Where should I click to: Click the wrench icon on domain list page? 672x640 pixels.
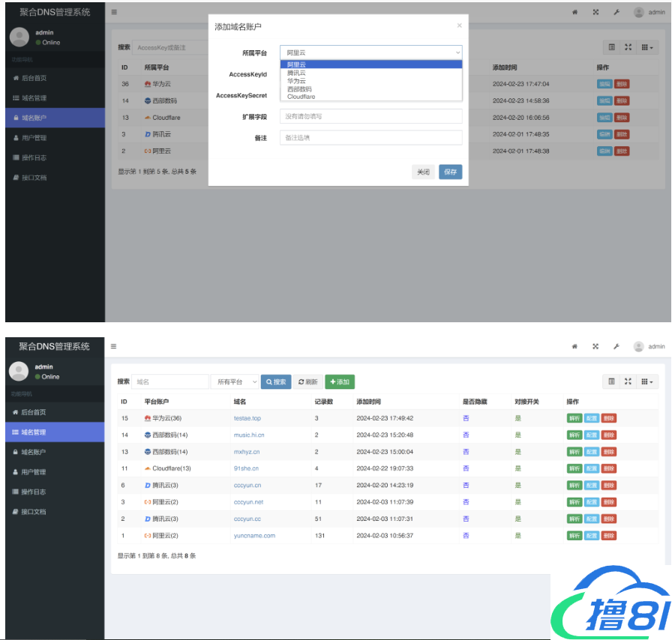(616, 347)
